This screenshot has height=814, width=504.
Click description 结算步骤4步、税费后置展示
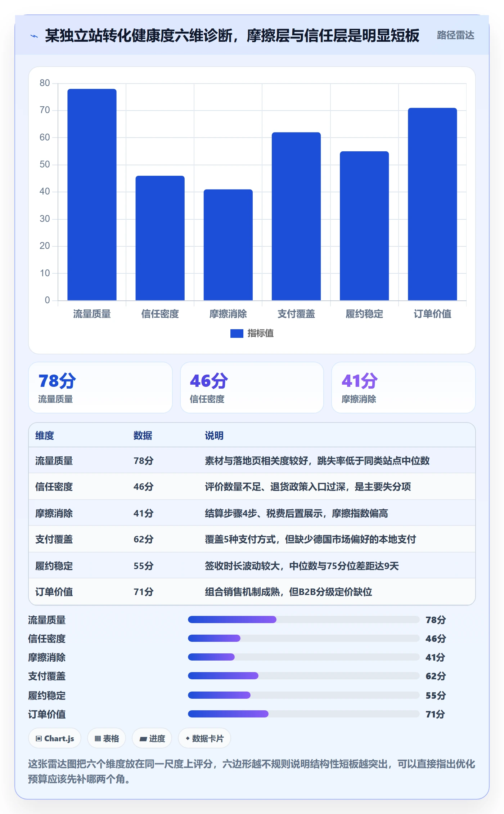[x=296, y=513]
